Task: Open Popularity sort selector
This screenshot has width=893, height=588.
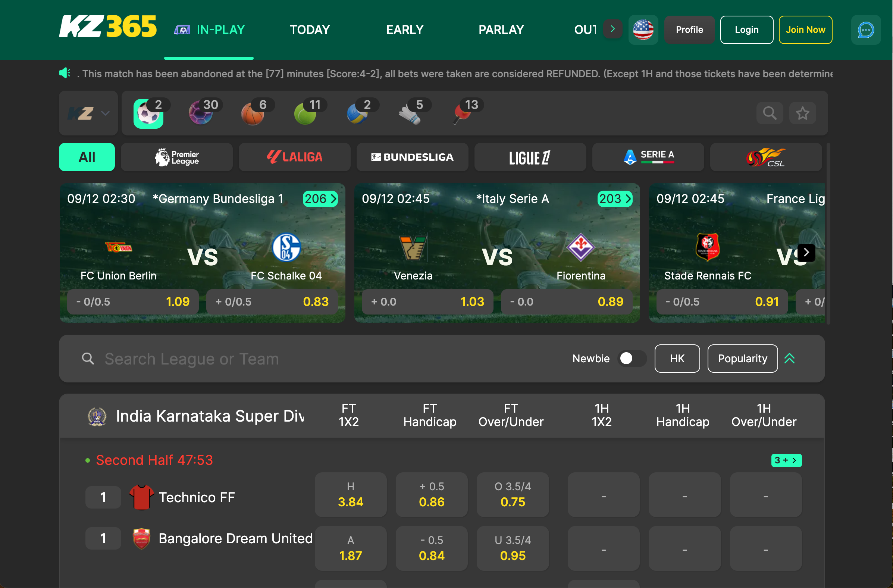Action: [742, 358]
